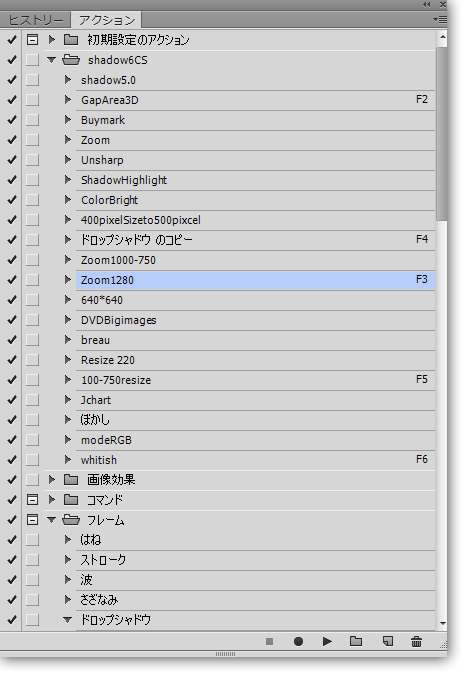This screenshot has height=674, width=464.
Task: Open the Actions panel flyout menu
Action: tap(440, 20)
